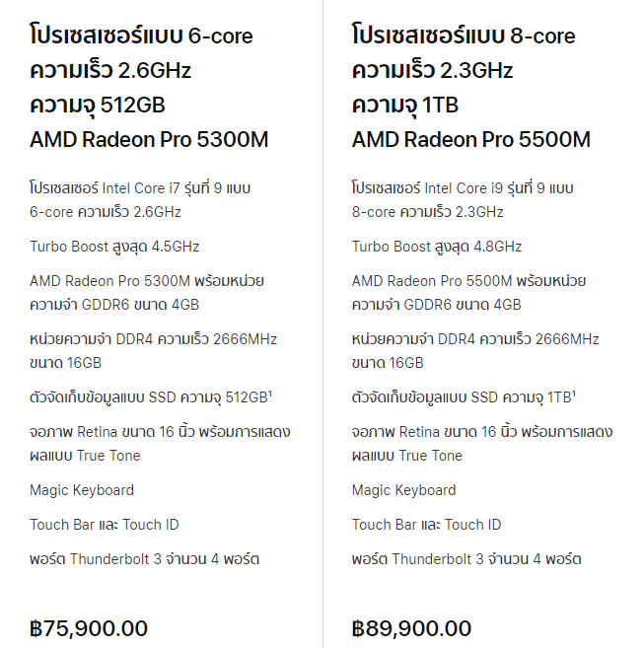Click AMD Radeon Pro 5300M heading
This screenshot has height=648, width=644.
149,139
